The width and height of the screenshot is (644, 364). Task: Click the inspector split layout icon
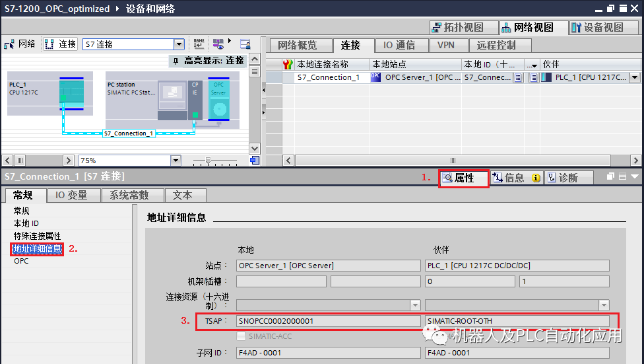(622, 176)
